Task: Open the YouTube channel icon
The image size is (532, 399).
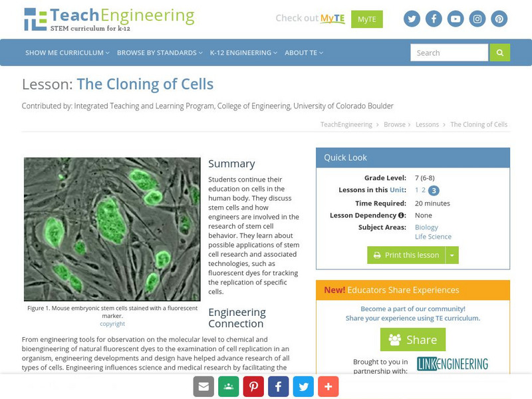Action: [x=455, y=19]
